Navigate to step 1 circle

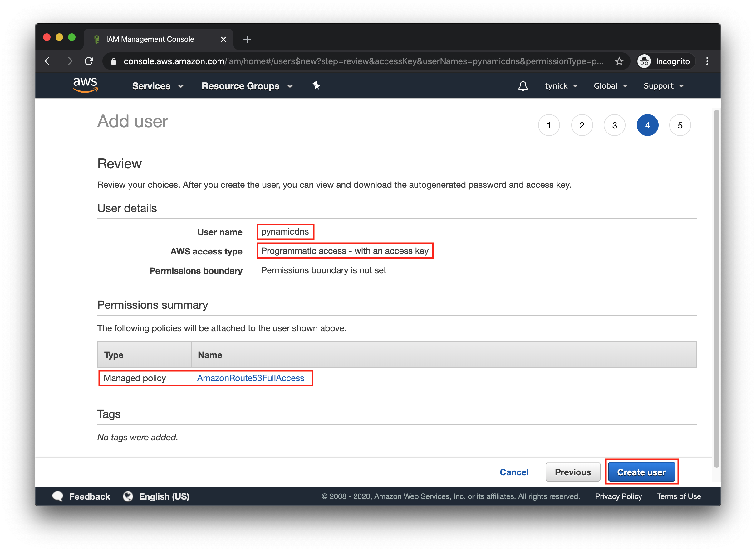pyautogui.click(x=549, y=125)
